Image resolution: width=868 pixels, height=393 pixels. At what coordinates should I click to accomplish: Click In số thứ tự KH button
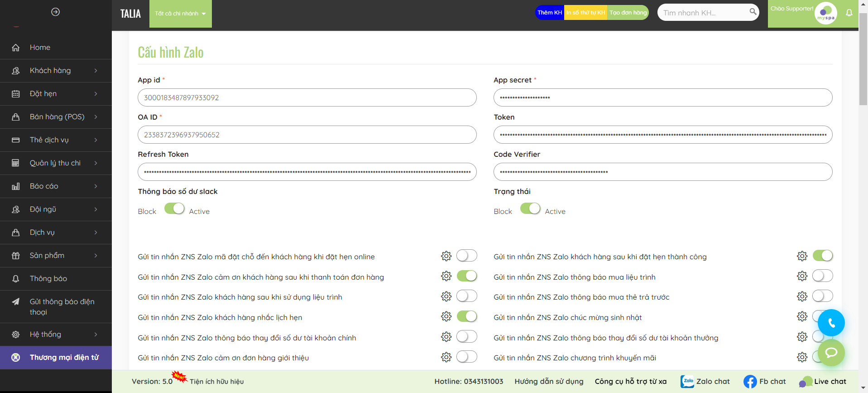click(585, 13)
